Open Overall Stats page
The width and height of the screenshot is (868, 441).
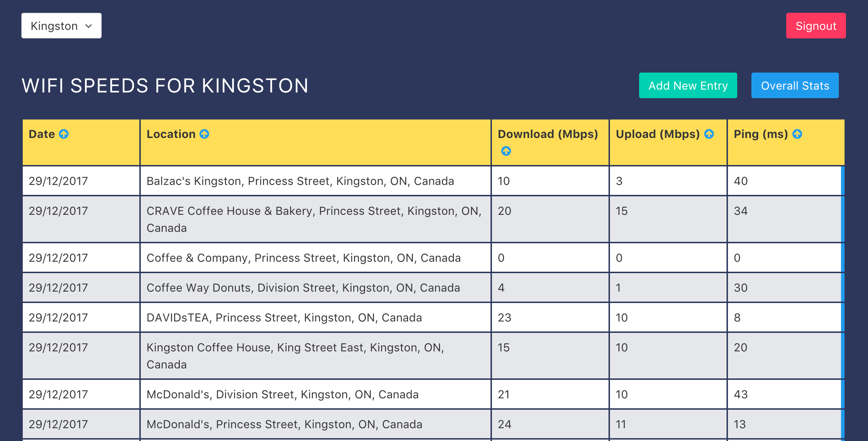(795, 86)
